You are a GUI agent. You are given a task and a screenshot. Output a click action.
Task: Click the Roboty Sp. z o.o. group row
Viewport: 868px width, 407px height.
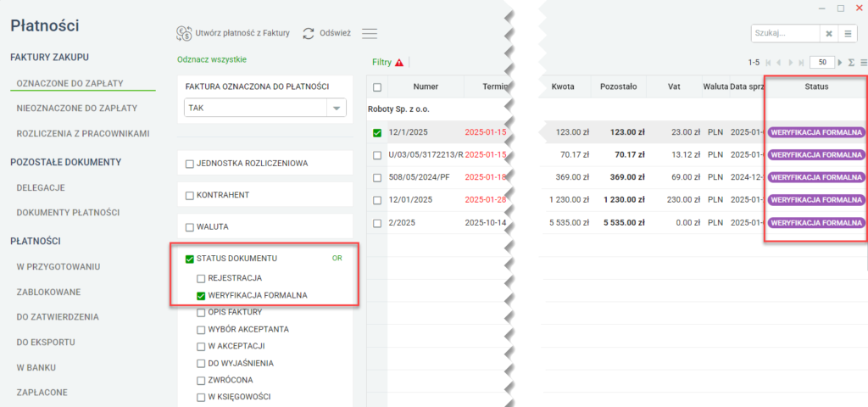click(398, 109)
